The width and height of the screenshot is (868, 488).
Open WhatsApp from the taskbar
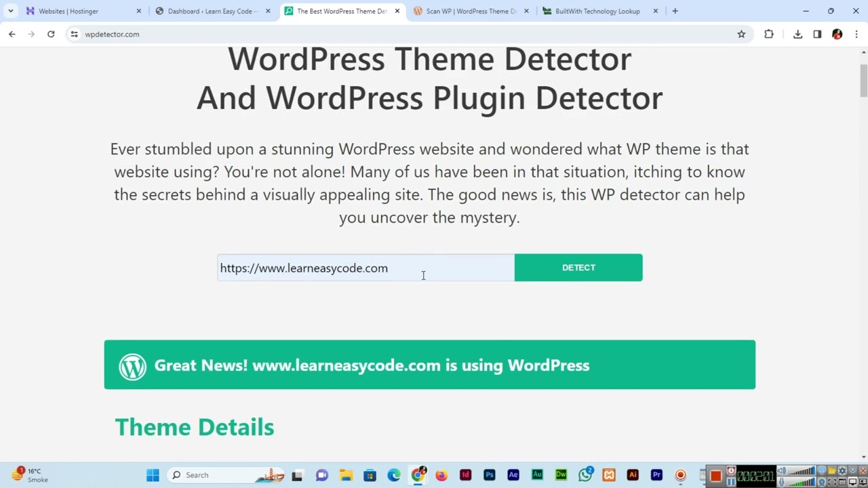click(x=585, y=475)
